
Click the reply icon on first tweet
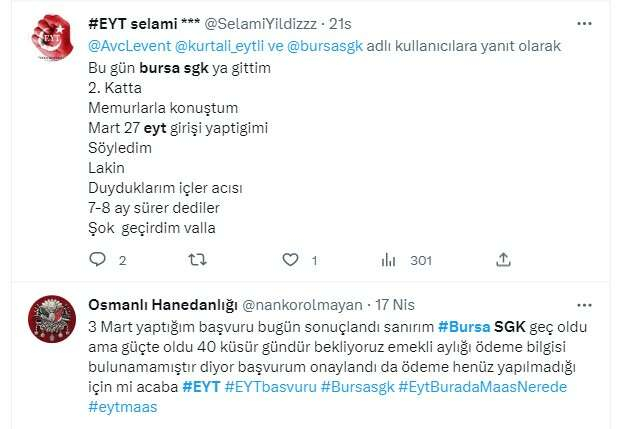click(97, 260)
